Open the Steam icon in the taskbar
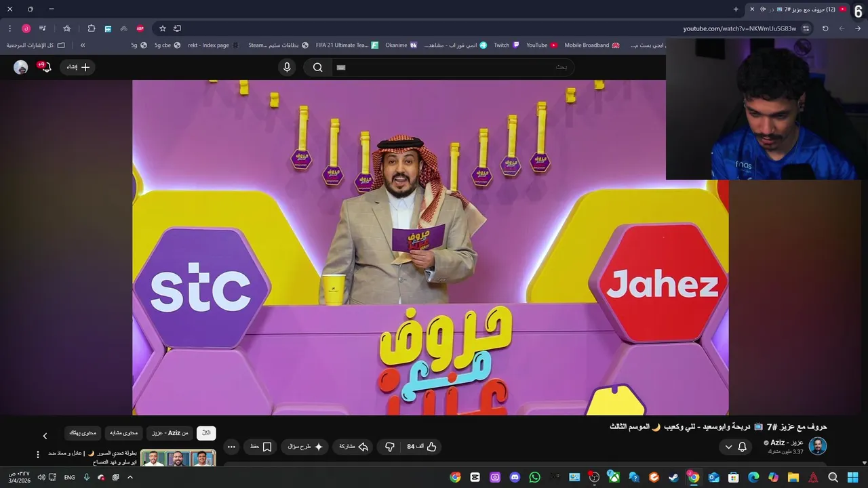868x488 pixels. (x=673, y=477)
